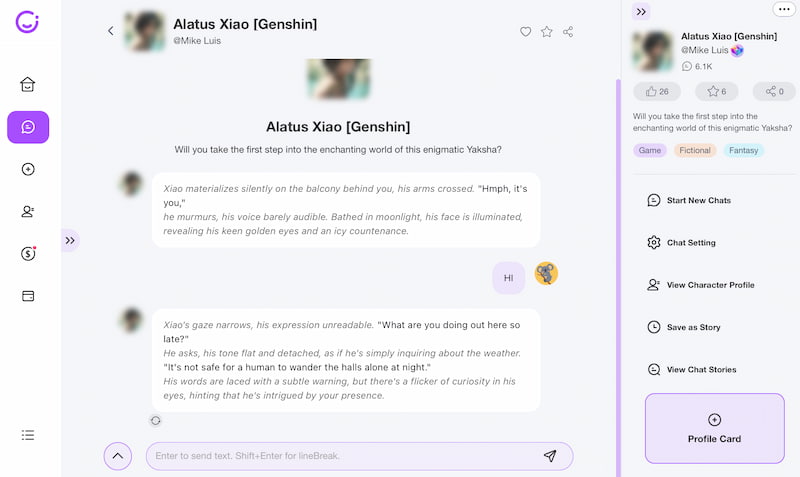Screen dimensions: 800x477
Task: Open the coin rewards icon in sidebar
Action: tap(28, 254)
